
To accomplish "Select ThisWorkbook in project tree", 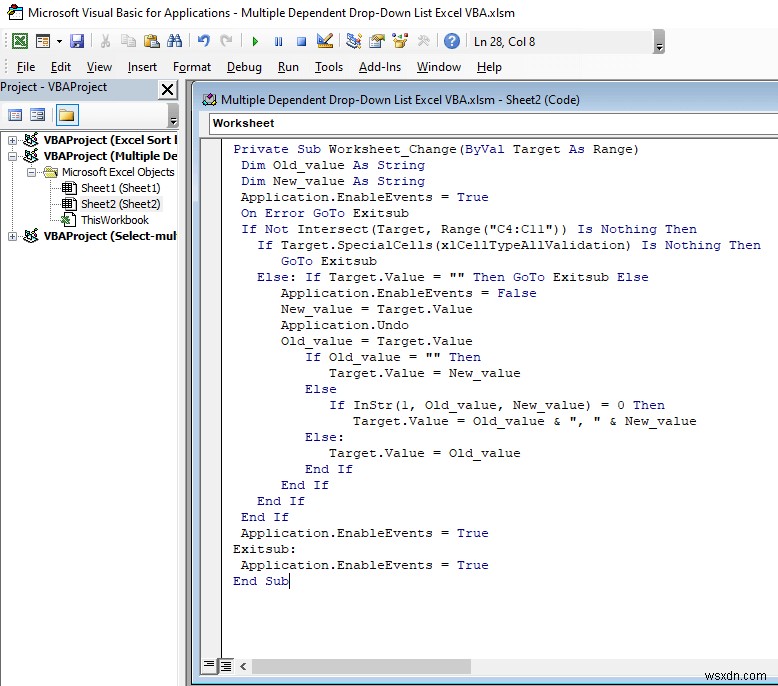I will 114,220.
